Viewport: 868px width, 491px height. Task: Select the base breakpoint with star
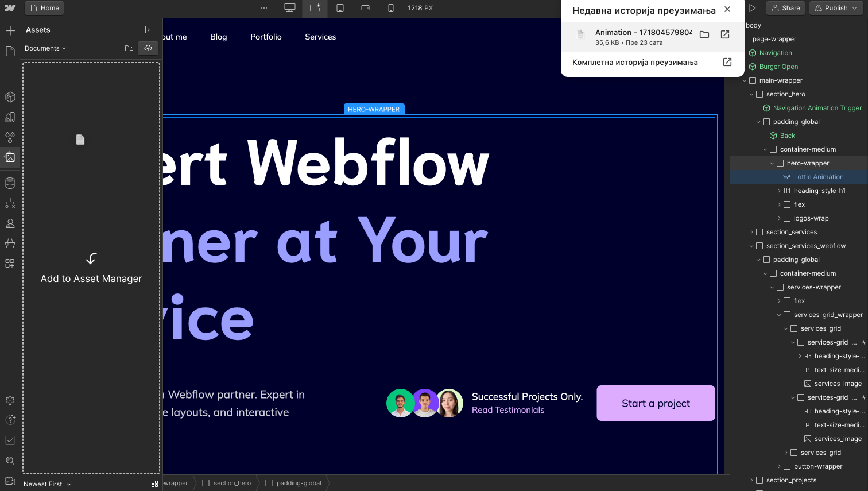315,8
